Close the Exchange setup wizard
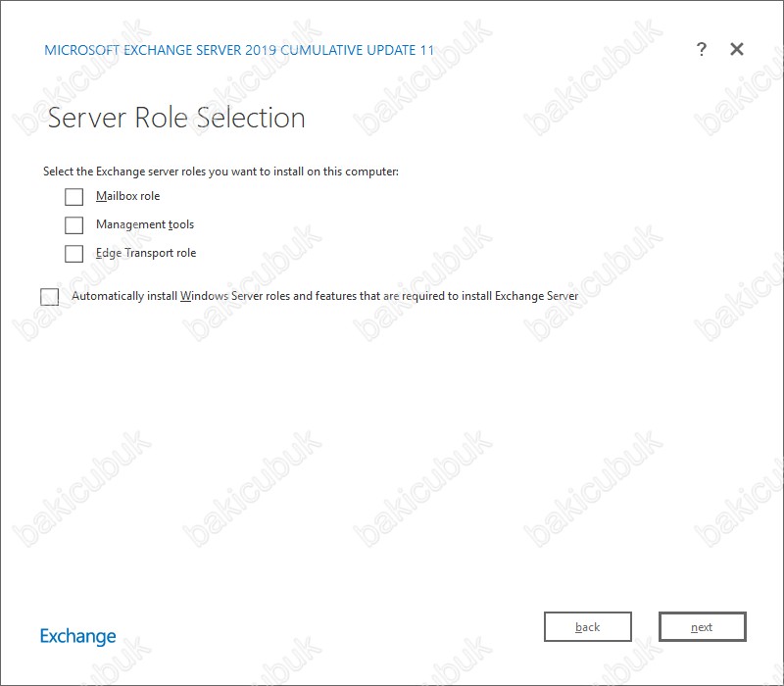 click(x=737, y=49)
